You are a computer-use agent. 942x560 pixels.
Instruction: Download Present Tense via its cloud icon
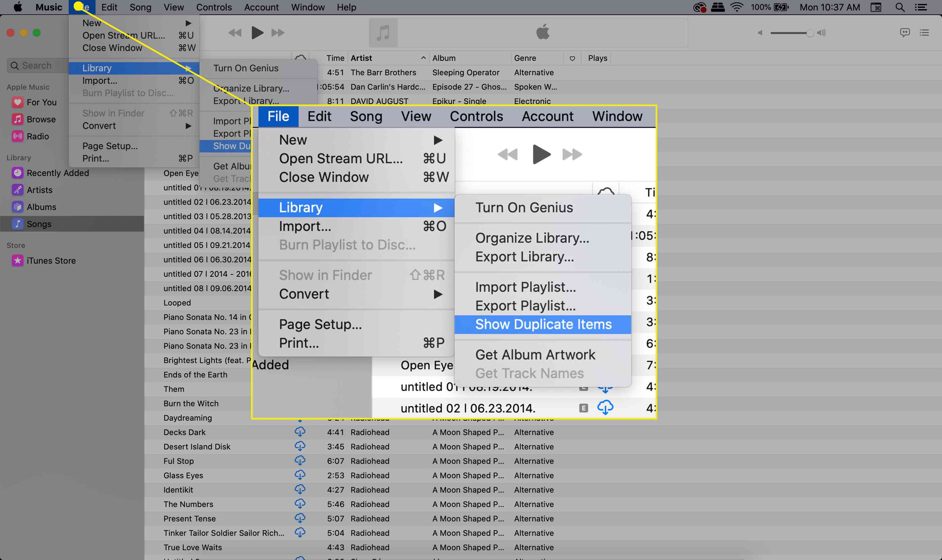pyautogui.click(x=300, y=518)
